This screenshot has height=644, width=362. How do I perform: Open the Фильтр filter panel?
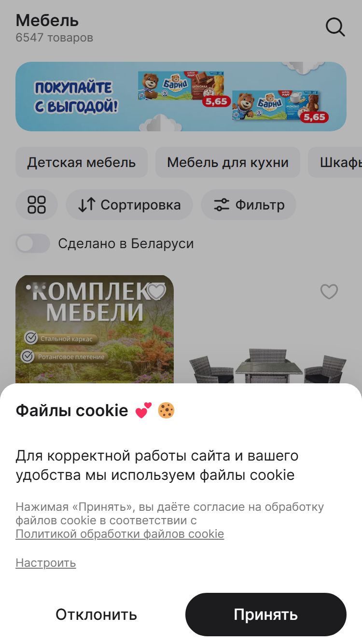click(249, 205)
